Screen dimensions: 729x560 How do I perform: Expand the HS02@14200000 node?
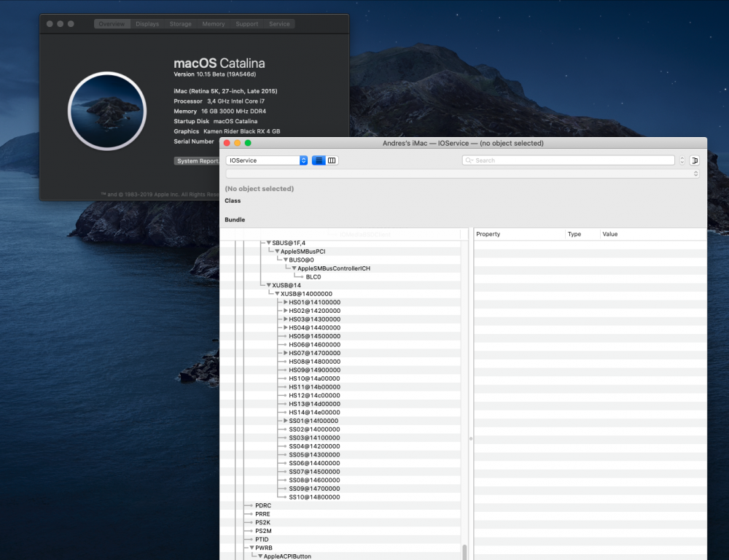286,310
